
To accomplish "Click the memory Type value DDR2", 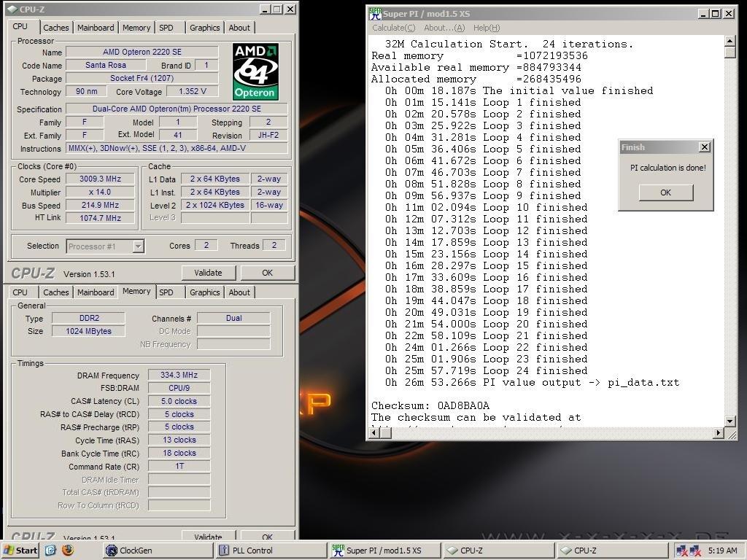I will point(88,318).
